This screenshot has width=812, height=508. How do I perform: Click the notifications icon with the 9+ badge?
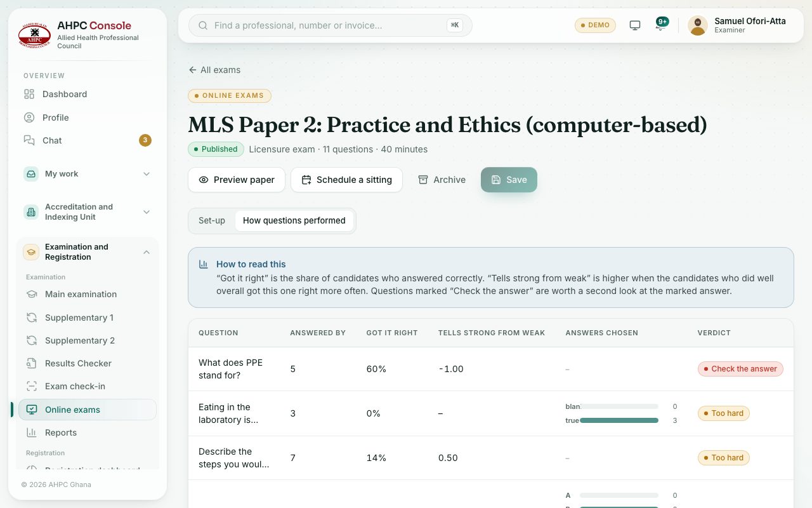pos(662,25)
